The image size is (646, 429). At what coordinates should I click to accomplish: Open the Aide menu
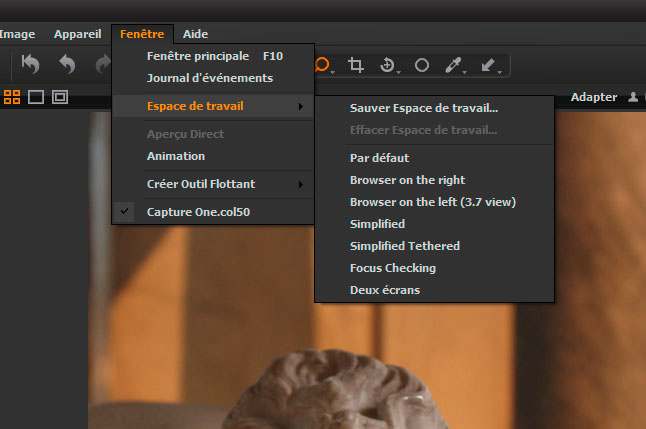195,34
